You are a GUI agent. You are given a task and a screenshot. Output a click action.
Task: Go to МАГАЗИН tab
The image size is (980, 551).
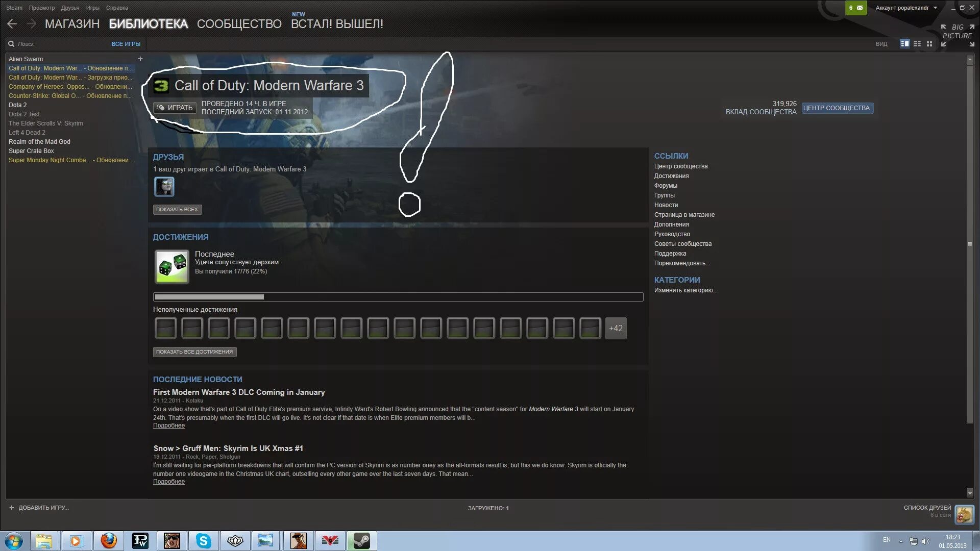pos(72,24)
